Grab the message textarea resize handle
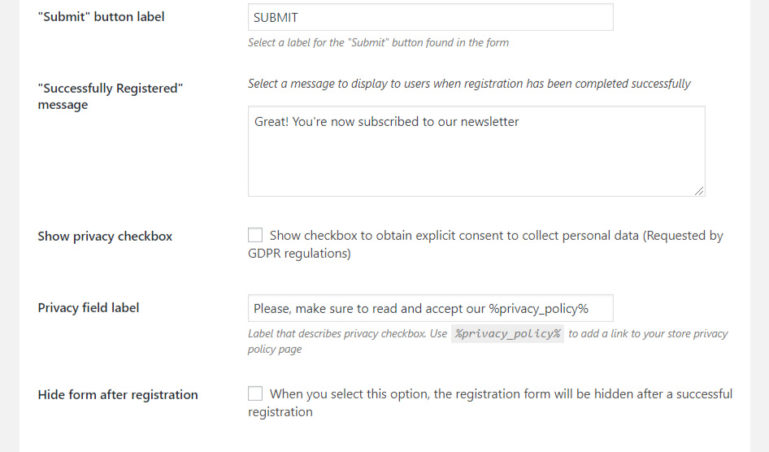769x452 pixels. 699,190
